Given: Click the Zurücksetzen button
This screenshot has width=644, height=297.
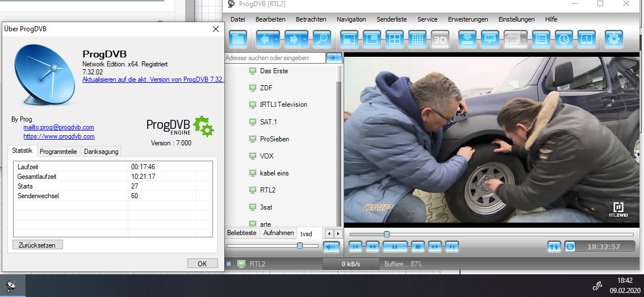Looking at the screenshot, I should point(37,245).
